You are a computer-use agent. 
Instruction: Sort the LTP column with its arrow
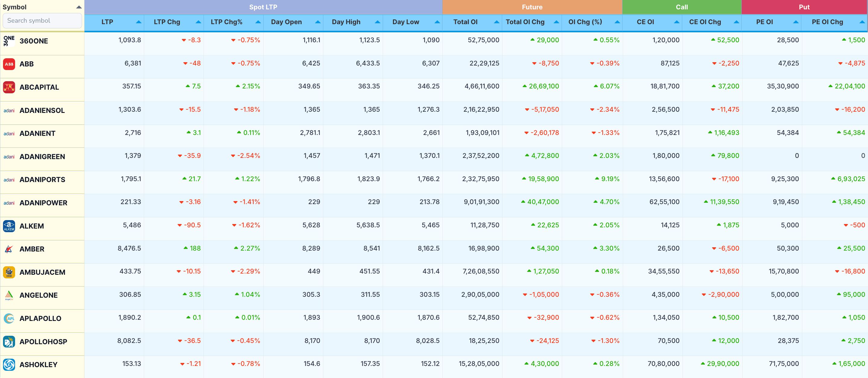click(138, 22)
